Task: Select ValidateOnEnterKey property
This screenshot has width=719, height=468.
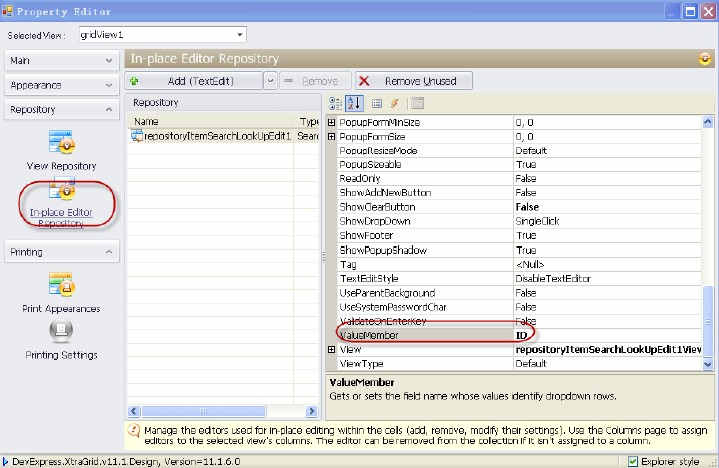Action: pyautogui.click(x=519, y=321)
